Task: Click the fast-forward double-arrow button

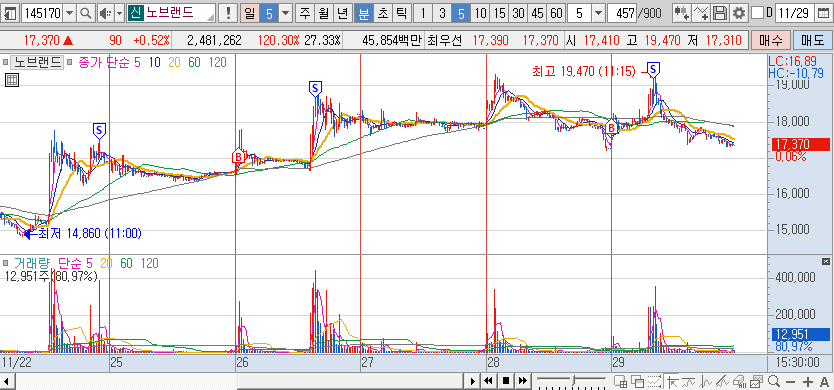Action: (x=523, y=381)
